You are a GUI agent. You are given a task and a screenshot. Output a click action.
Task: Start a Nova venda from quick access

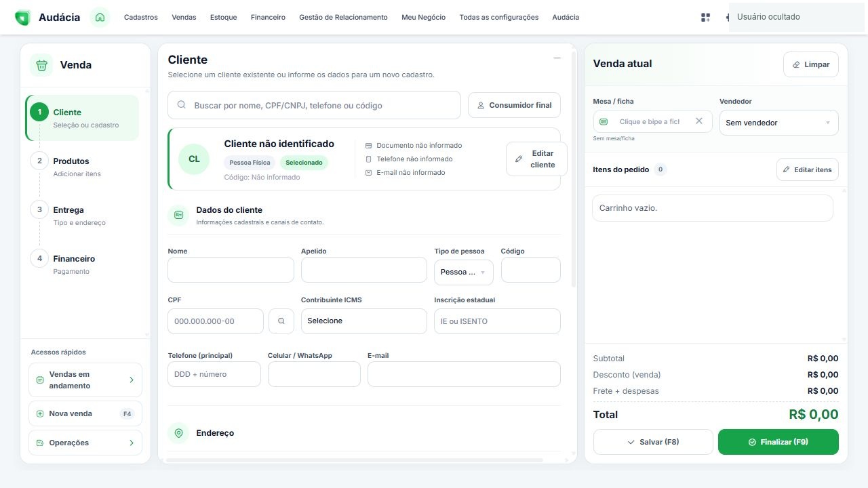pos(85,413)
